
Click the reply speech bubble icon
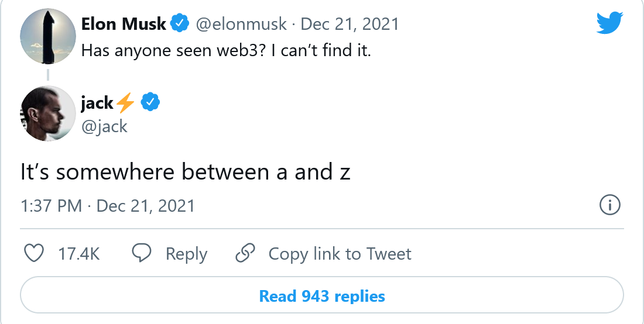tap(142, 253)
